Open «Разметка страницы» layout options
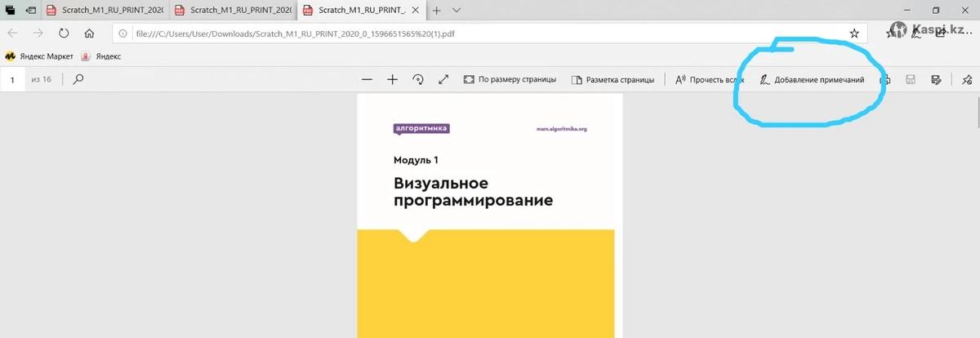This screenshot has height=338, width=980. 612,80
